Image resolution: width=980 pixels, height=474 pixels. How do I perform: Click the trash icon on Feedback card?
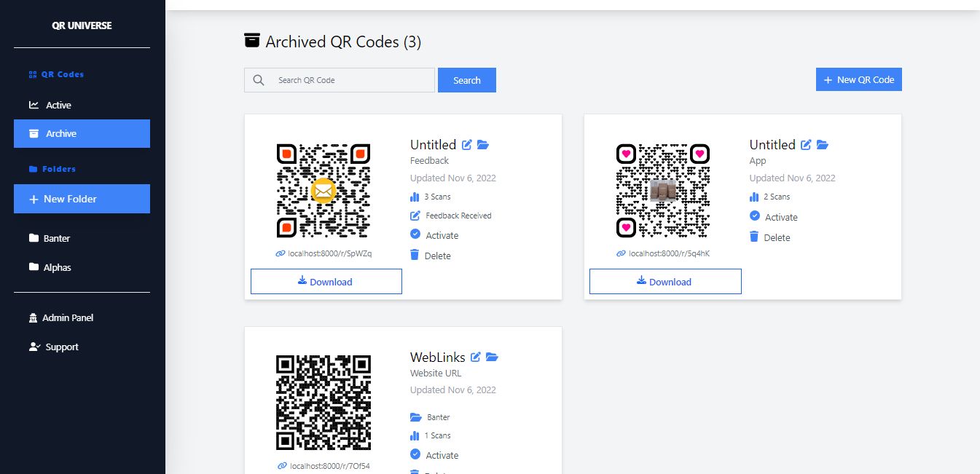click(x=415, y=255)
